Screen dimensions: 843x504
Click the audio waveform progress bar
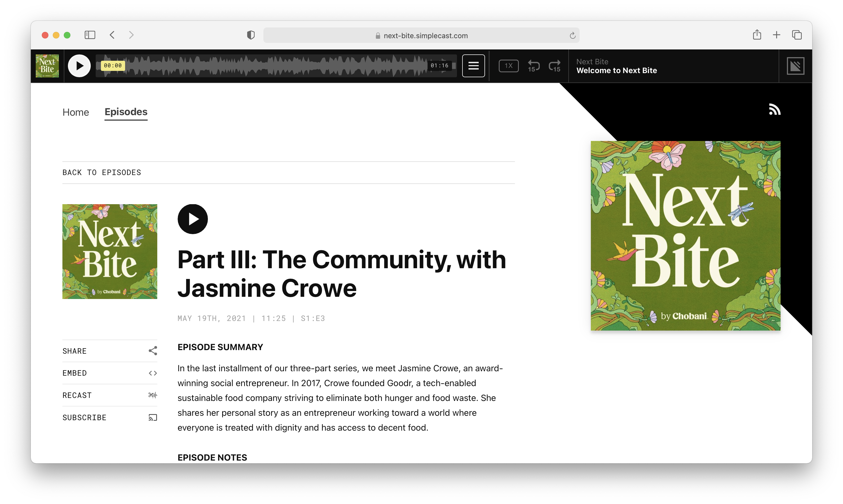[x=275, y=66]
